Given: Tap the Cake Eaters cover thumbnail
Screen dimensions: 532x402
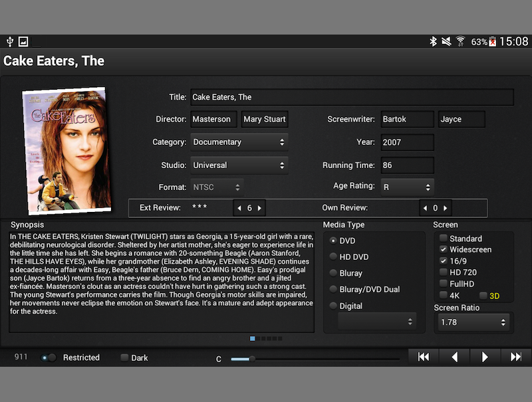Looking at the screenshot, I should [65, 151].
